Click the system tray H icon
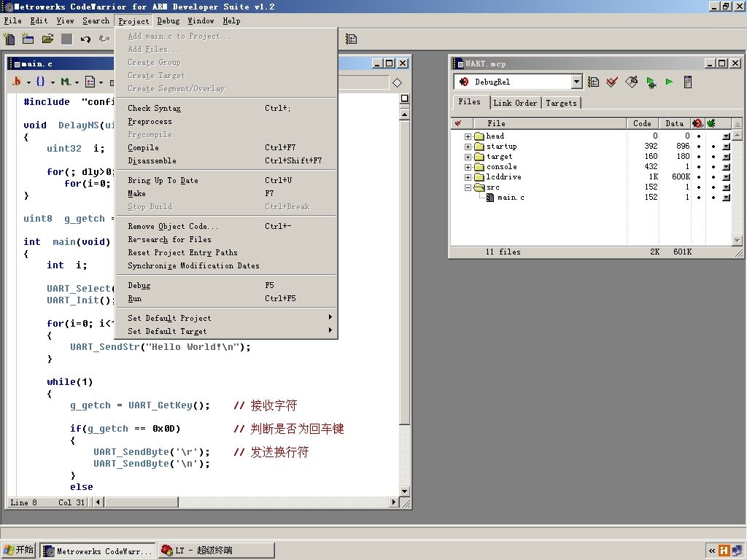Viewport: 747px width, 560px height. (724, 551)
